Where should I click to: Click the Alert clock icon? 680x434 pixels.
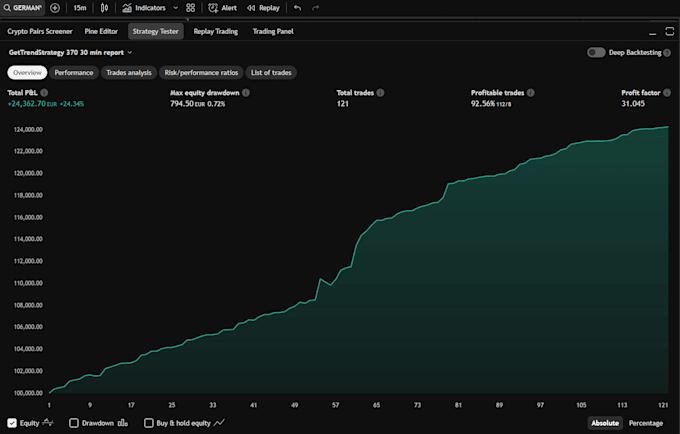(213, 7)
